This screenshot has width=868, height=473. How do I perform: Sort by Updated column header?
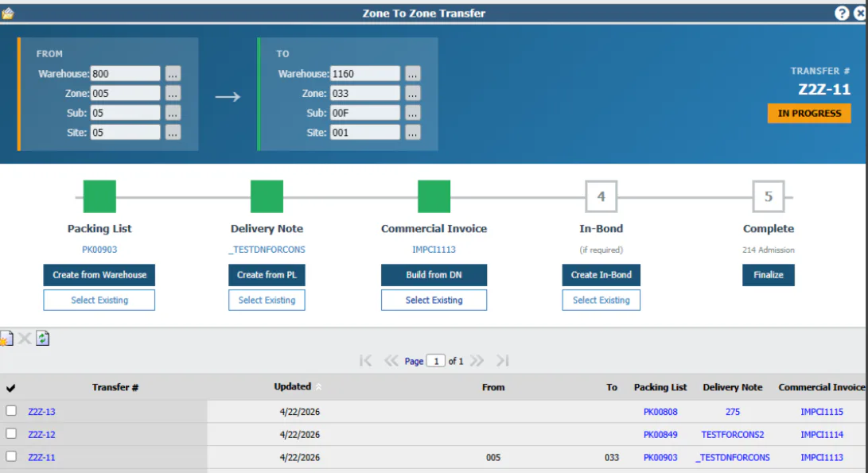[293, 386]
